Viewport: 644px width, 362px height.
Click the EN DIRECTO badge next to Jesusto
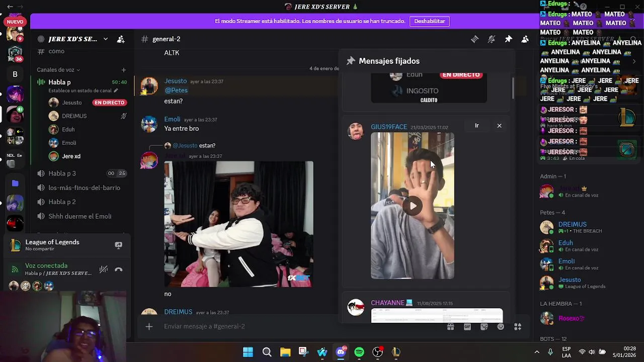[109, 103]
